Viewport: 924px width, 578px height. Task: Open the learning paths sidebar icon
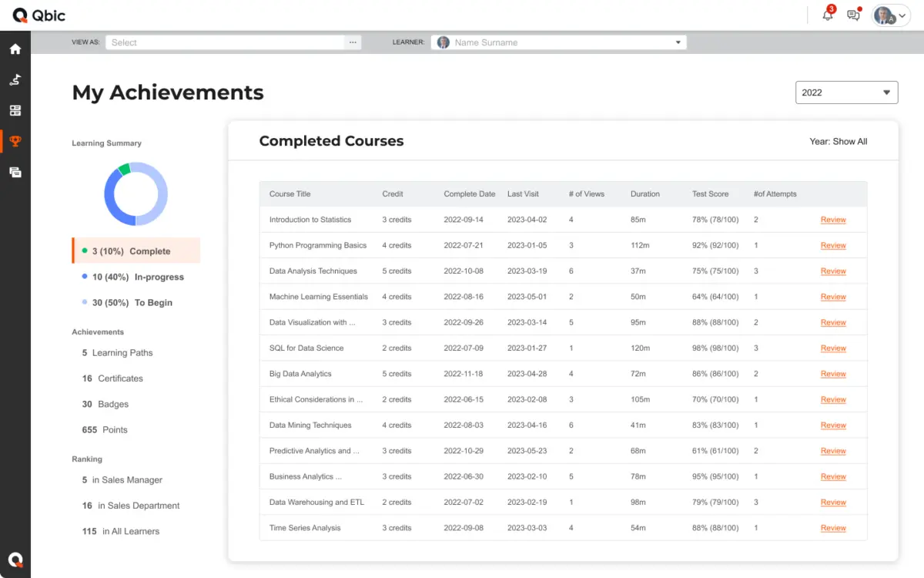pyautogui.click(x=15, y=80)
